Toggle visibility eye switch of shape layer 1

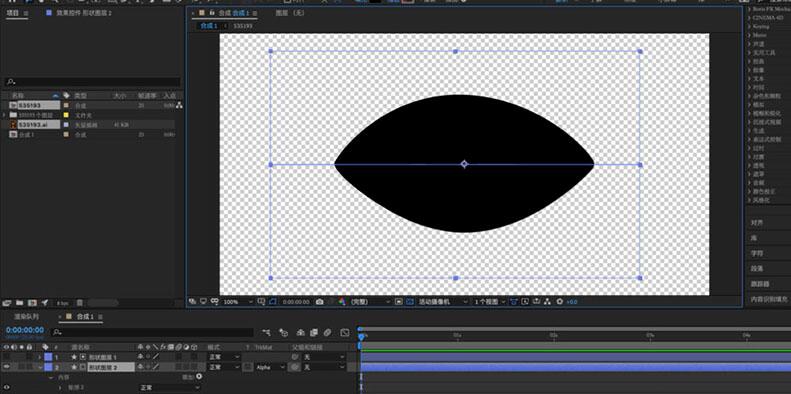pyautogui.click(x=6, y=357)
